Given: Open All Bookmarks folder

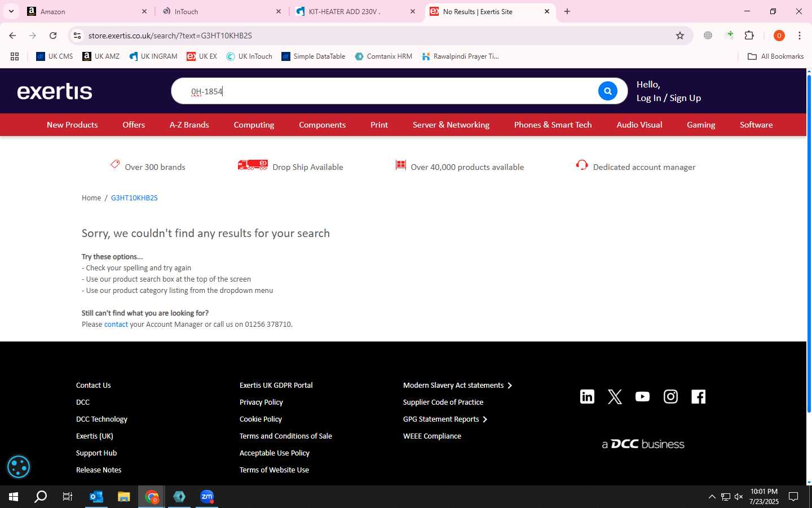Looking at the screenshot, I should point(775,56).
